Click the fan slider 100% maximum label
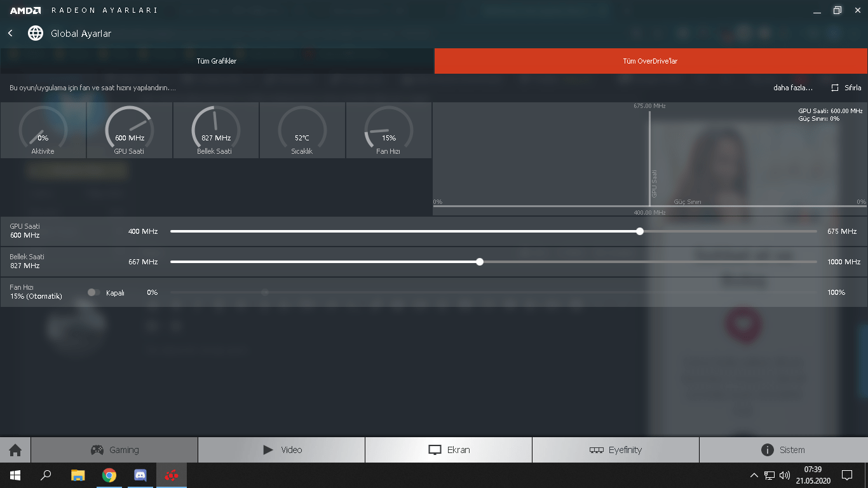The image size is (868, 488). pos(836,292)
